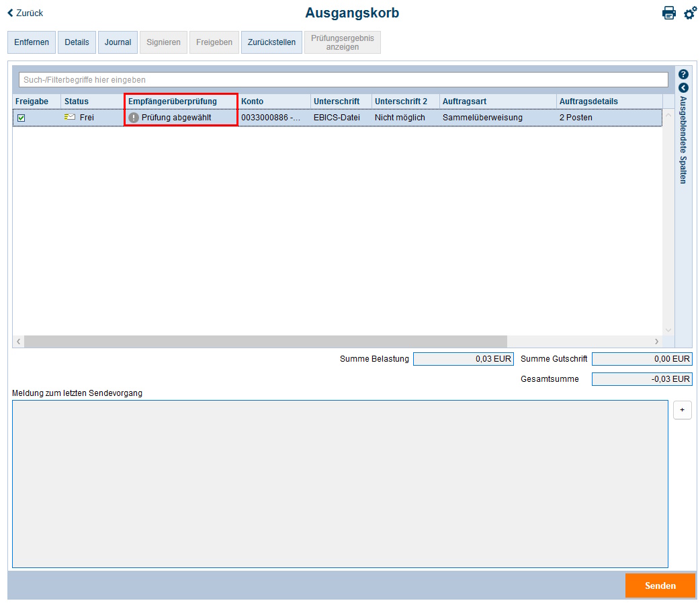This screenshot has height=603, width=700.
Task: Uncheck the Freigabe checkbox in the first row
Action: [21, 118]
